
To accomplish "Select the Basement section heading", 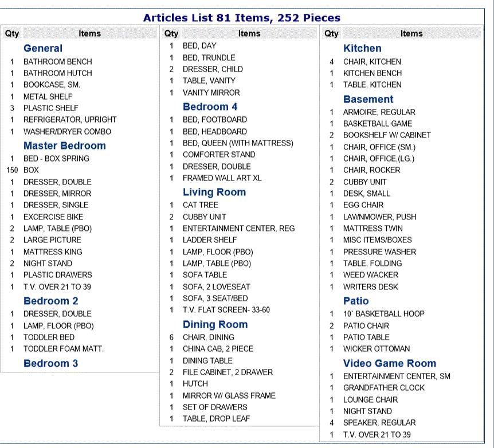I will 368,99.
